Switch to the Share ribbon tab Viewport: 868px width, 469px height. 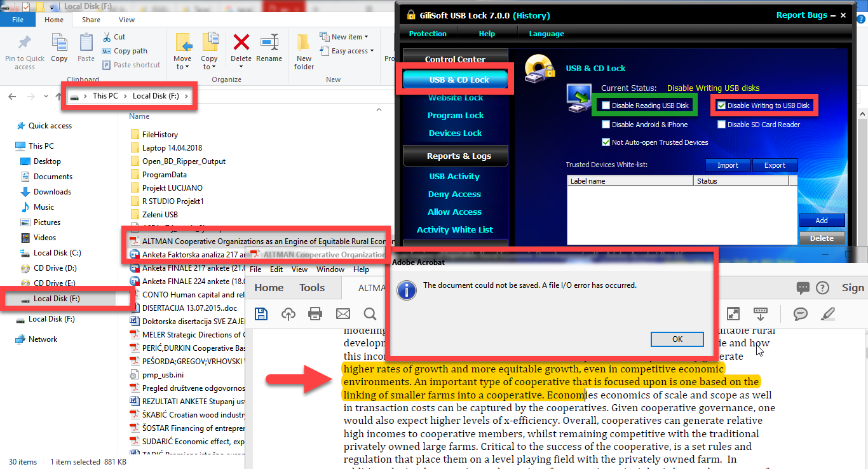click(x=91, y=20)
